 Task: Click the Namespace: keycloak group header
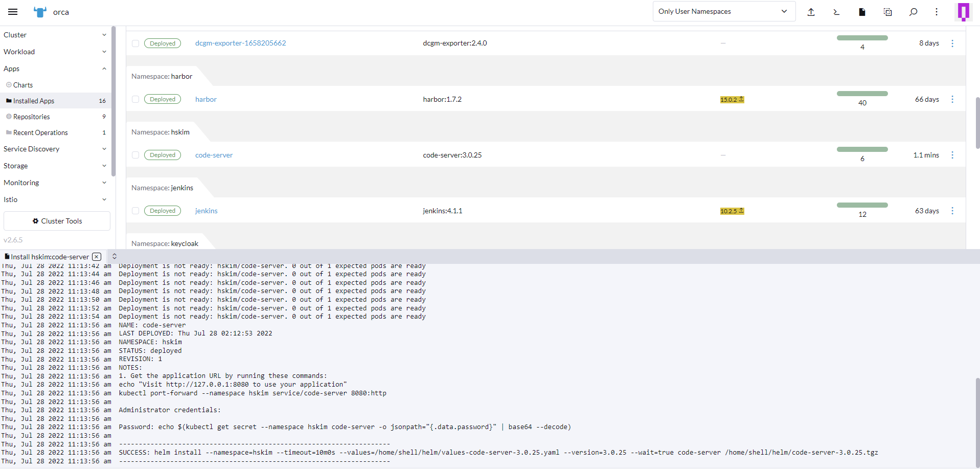coord(165,243)
